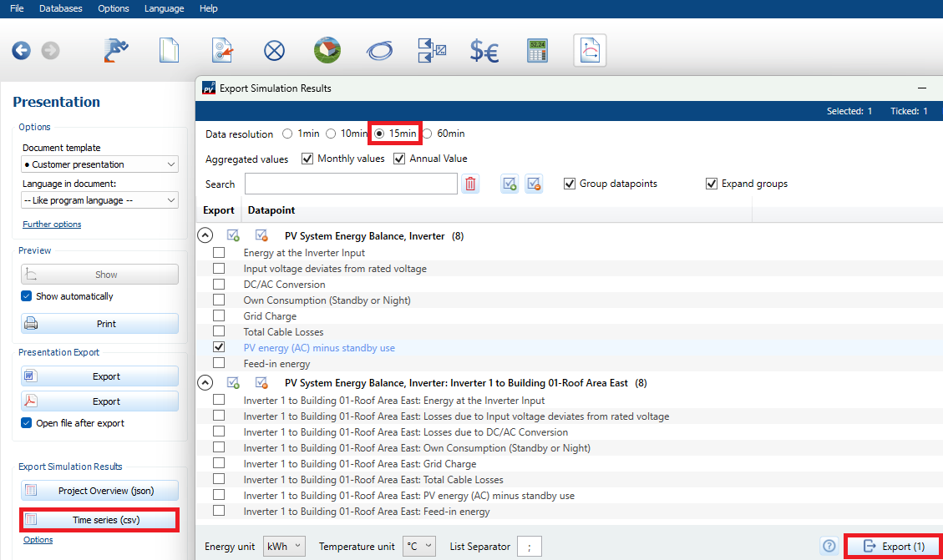Open the Databases menu
The width and height of the screenshot is (943, 560).
[61, 8]
